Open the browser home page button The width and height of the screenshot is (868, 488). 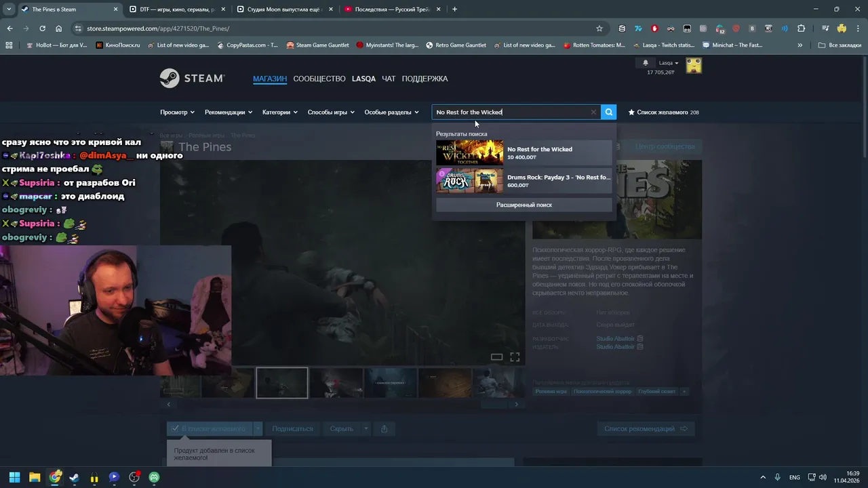[59, 28]
